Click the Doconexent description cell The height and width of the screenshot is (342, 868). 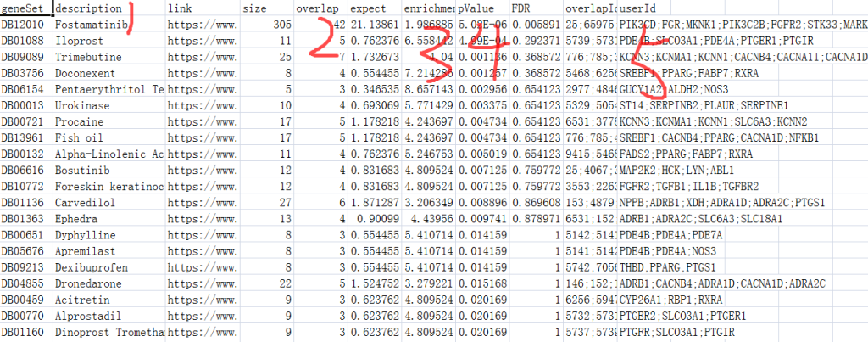pos(109,73)
